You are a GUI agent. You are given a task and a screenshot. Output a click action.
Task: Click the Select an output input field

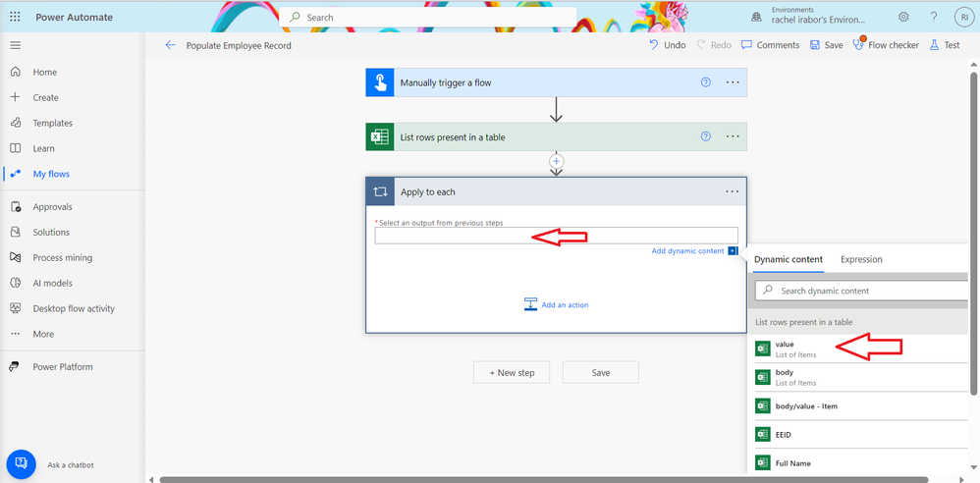(556, 236)
